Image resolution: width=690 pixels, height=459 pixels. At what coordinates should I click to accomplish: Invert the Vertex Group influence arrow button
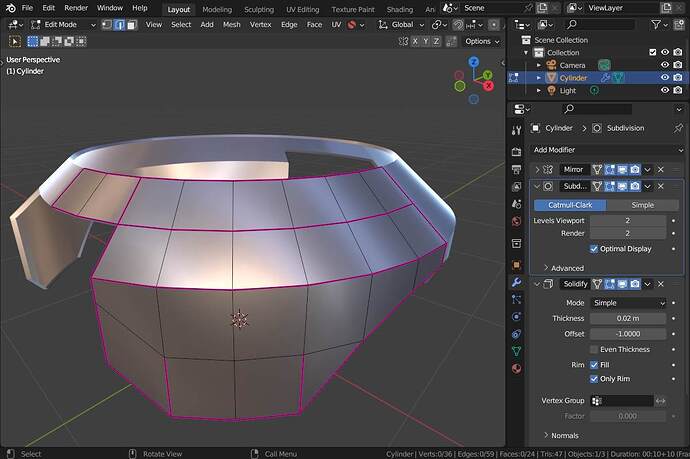660,400
